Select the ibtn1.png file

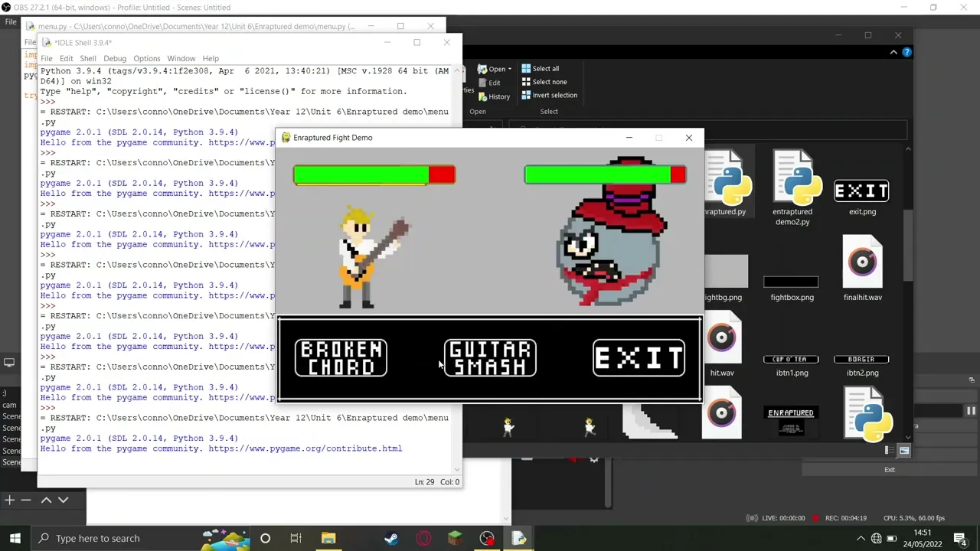pyautogui.click(x=792, y=366)
